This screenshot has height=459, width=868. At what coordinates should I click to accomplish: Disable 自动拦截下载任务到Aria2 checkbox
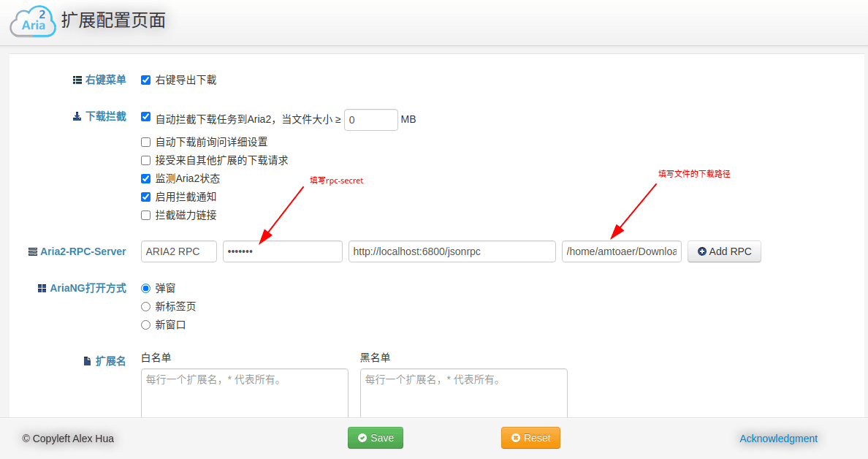pyautogui.click(x=145, y=117)
